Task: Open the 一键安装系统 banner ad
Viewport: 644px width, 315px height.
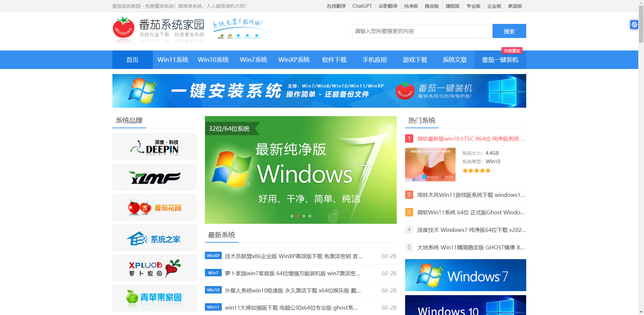Action: pyautogui.click(x=319, y=91)
